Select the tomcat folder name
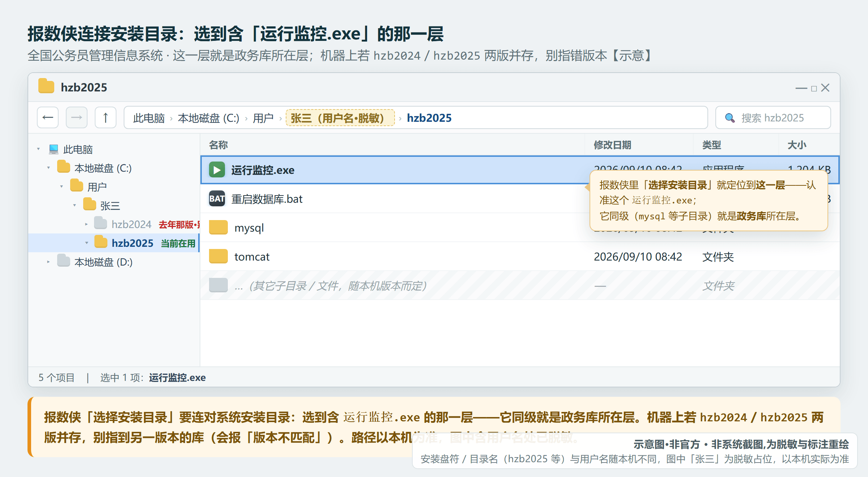868x477 pixels. pyautogui.click(x=252, y=257)
